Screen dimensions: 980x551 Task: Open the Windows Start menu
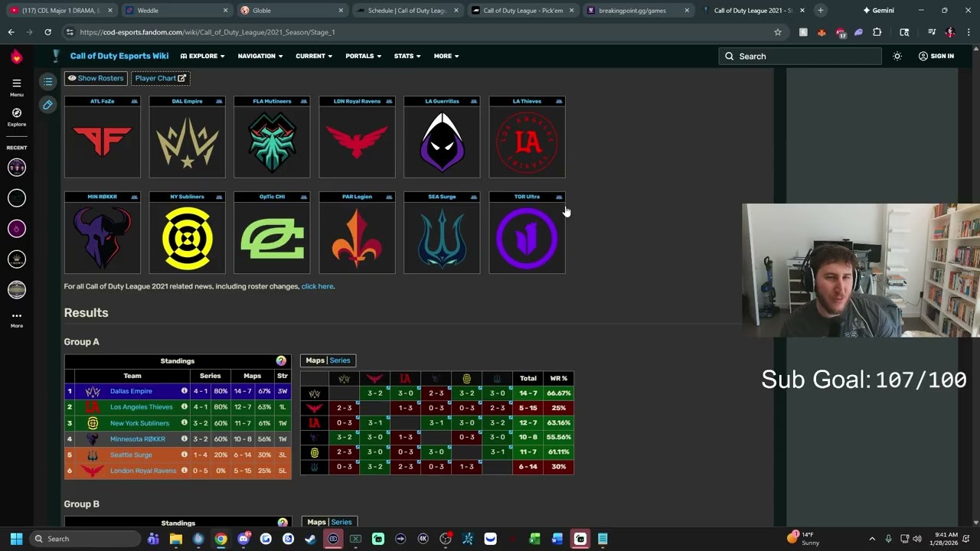pos(16,539)
